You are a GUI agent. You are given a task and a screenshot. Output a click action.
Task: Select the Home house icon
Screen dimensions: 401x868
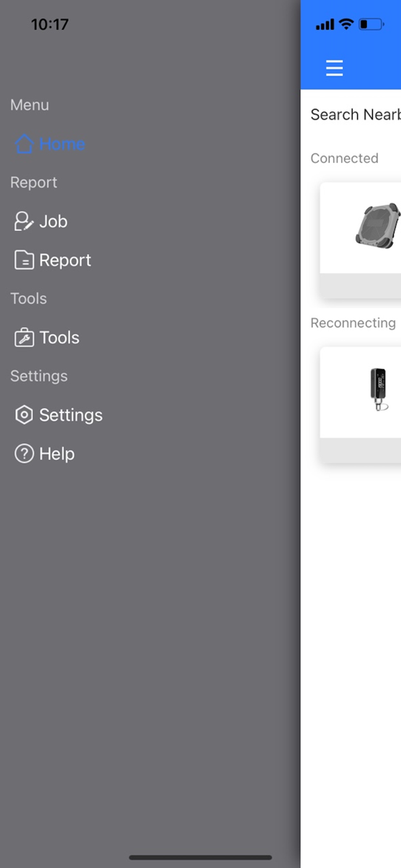[x=24, y=144]
